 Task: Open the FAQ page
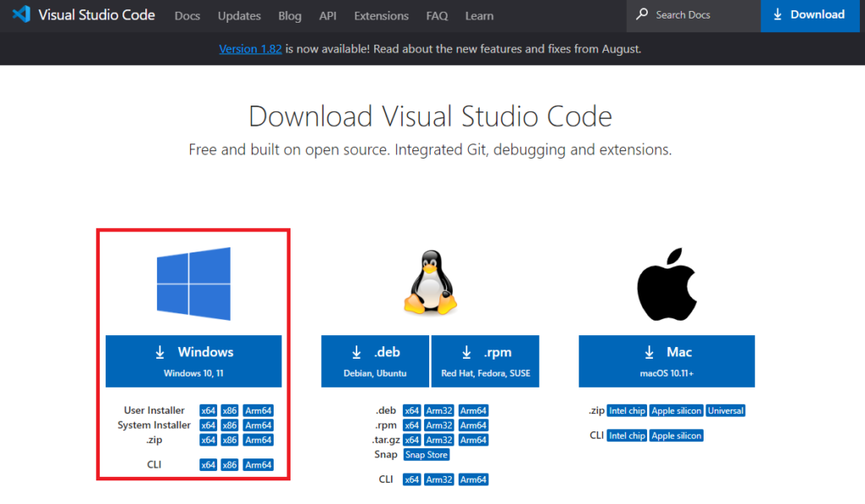tap(437, 16)
